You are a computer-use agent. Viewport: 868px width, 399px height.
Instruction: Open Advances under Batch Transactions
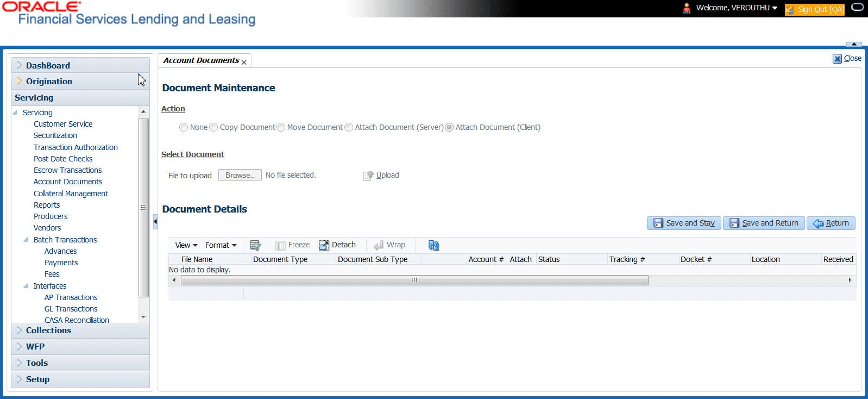pos(60,251)
